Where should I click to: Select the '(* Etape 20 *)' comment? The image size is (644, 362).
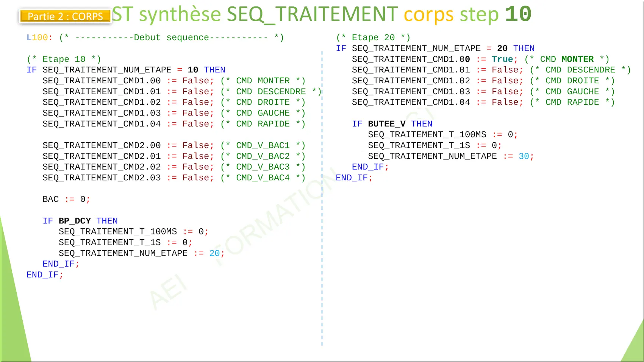[373, 37]
